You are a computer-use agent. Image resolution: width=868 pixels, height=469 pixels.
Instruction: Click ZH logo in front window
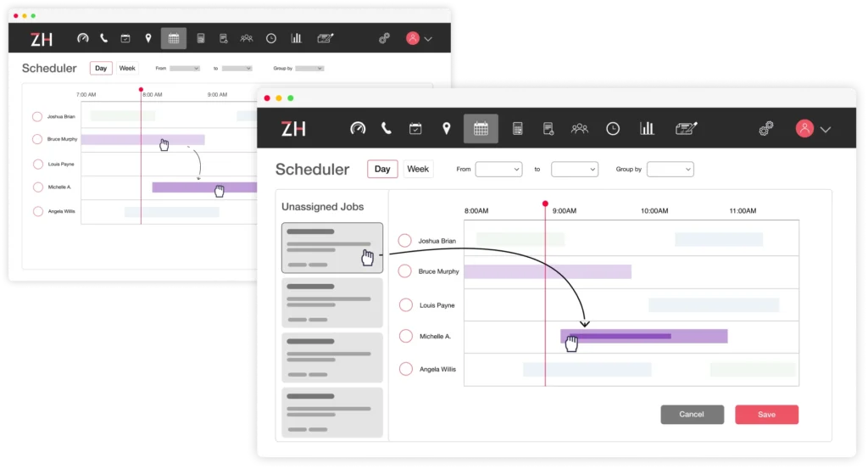[293, 129]
